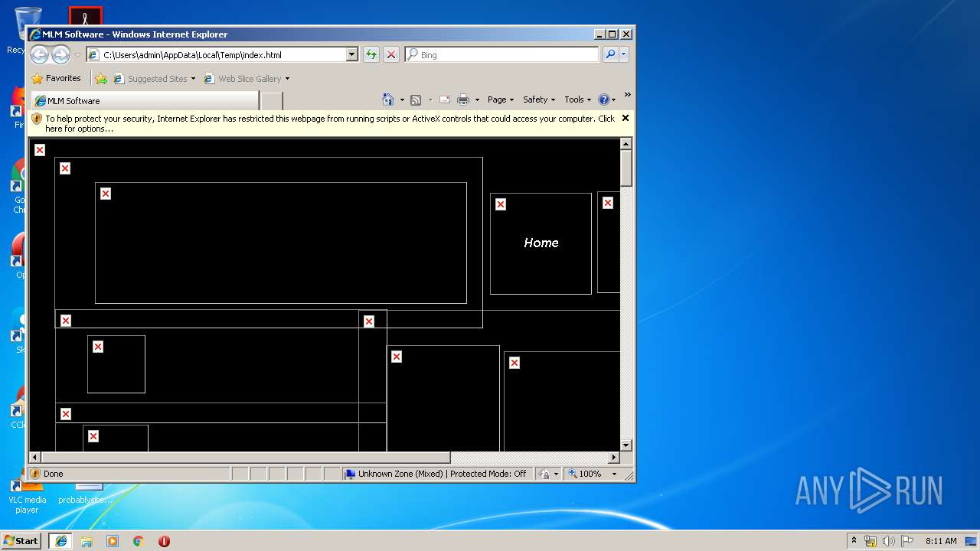Go back with the IE Back arrow
The width and height of the screenshot is (980, 551).
39,54
